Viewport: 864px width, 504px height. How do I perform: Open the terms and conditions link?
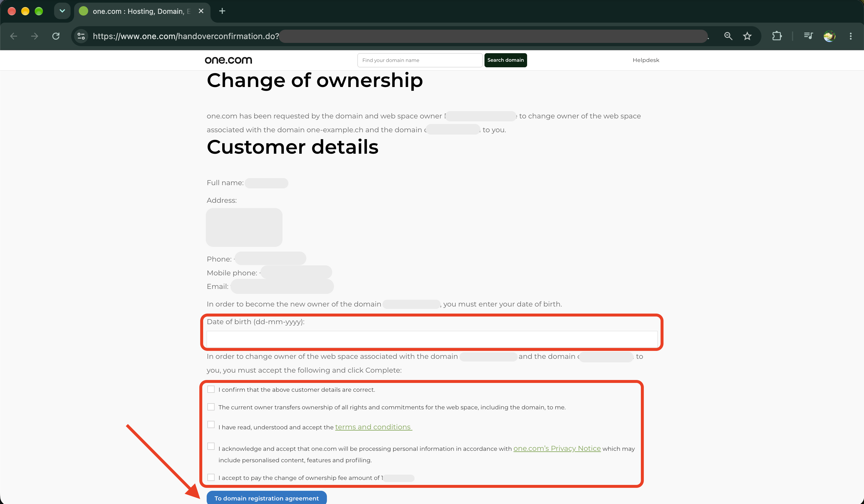373,427
